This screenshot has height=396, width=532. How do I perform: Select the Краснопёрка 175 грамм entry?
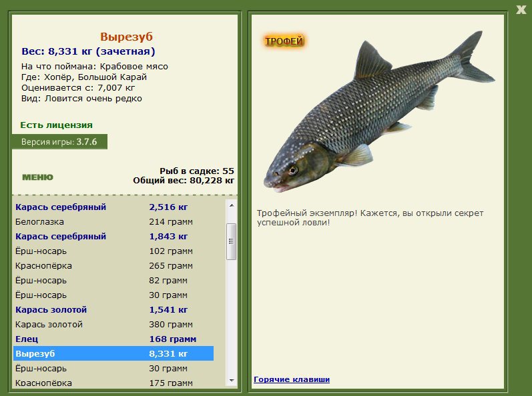click(113, 383)
